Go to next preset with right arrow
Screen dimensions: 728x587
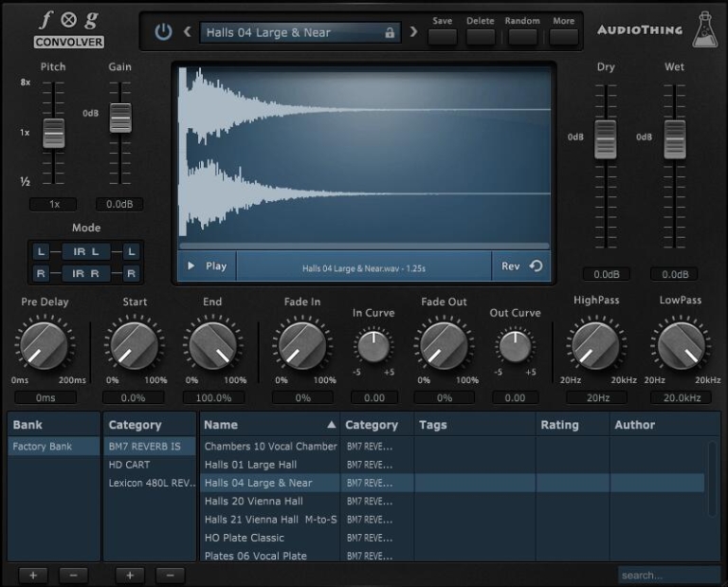pyautogui.click(x=413, y=32)
